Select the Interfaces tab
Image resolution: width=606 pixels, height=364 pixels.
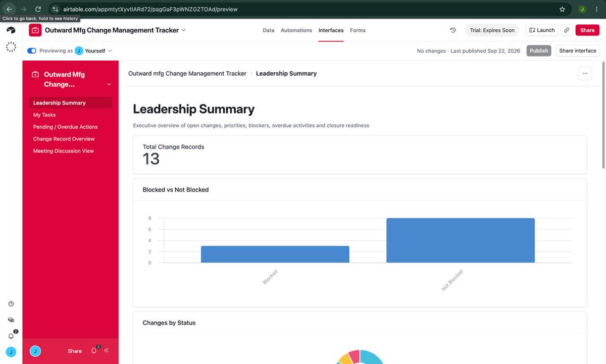(331, 30)
